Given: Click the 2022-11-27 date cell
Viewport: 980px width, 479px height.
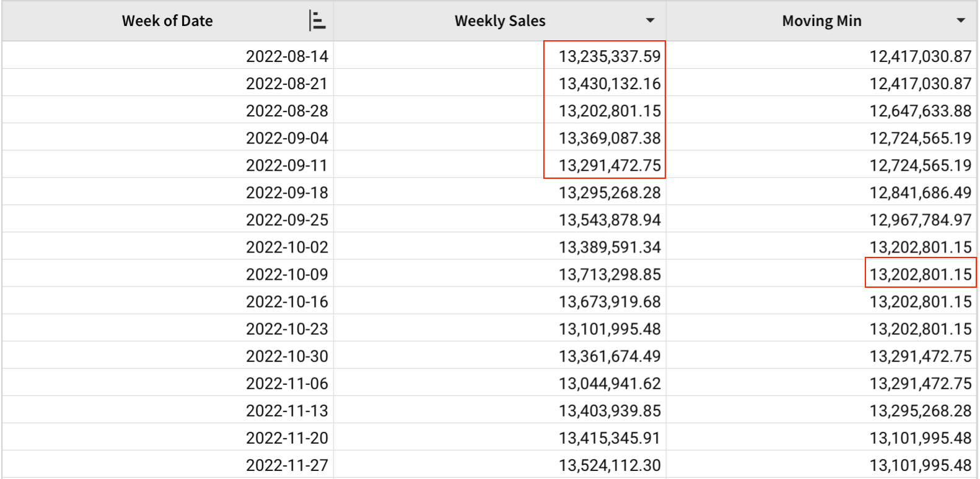Looking at the screenshot, I should (287, 465).
